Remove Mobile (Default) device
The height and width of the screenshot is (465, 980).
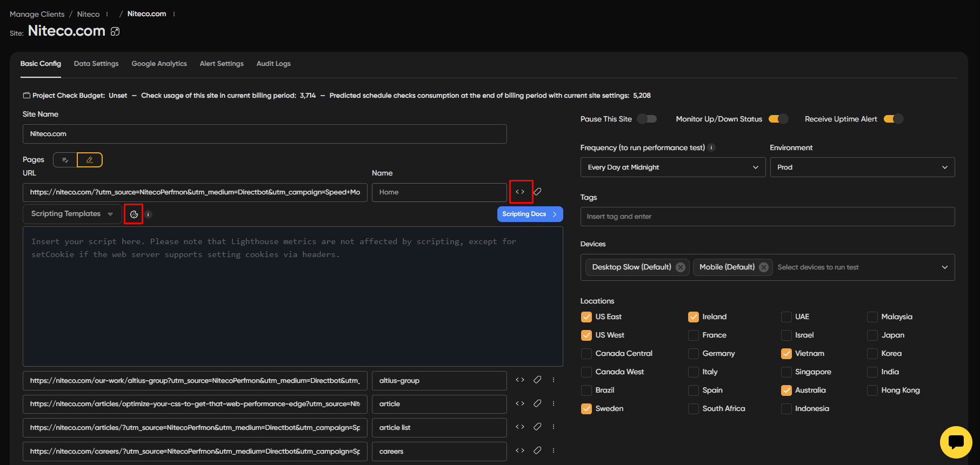[764, 267]
